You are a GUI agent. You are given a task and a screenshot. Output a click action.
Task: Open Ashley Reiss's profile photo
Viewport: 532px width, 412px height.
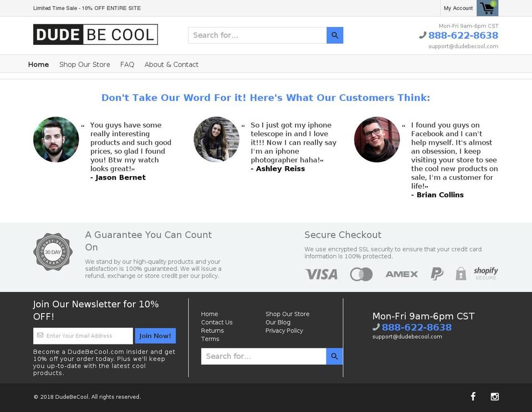(217, 140)
